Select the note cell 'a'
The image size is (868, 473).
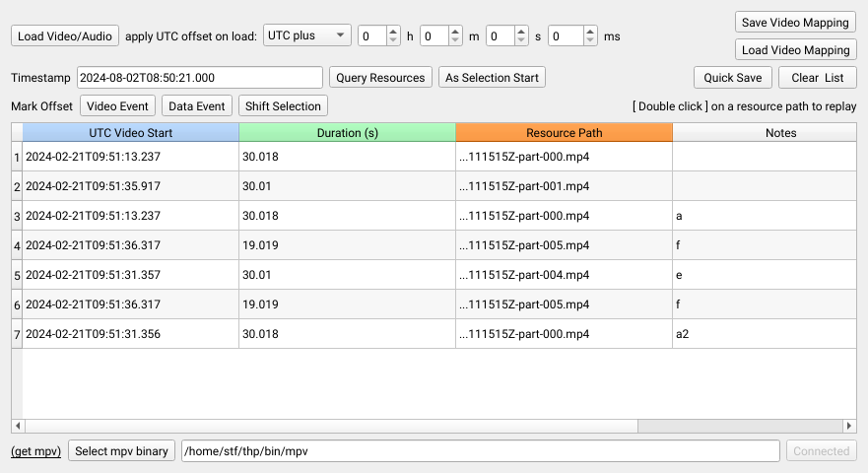[765, 216]
